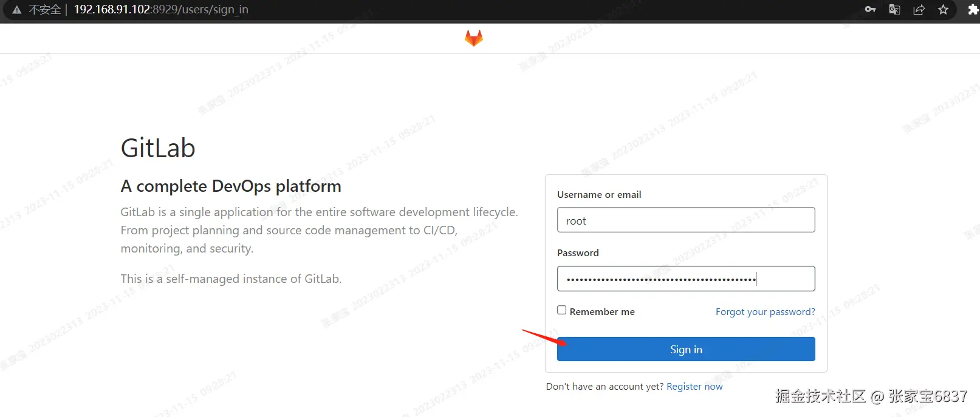
Task: Focus the Username or email field
Action: pyautogui.click(x=686, y=220)
